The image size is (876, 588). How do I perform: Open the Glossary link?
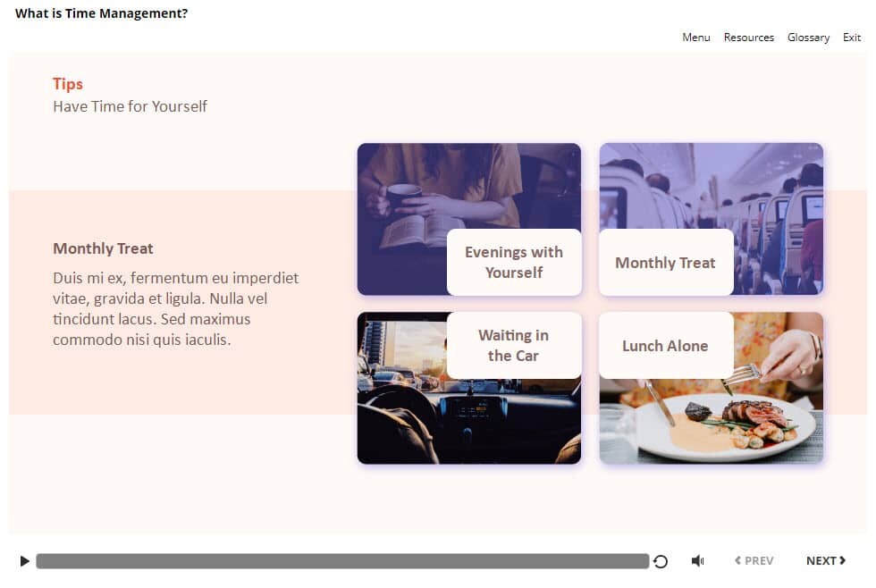tap(808, 38)
